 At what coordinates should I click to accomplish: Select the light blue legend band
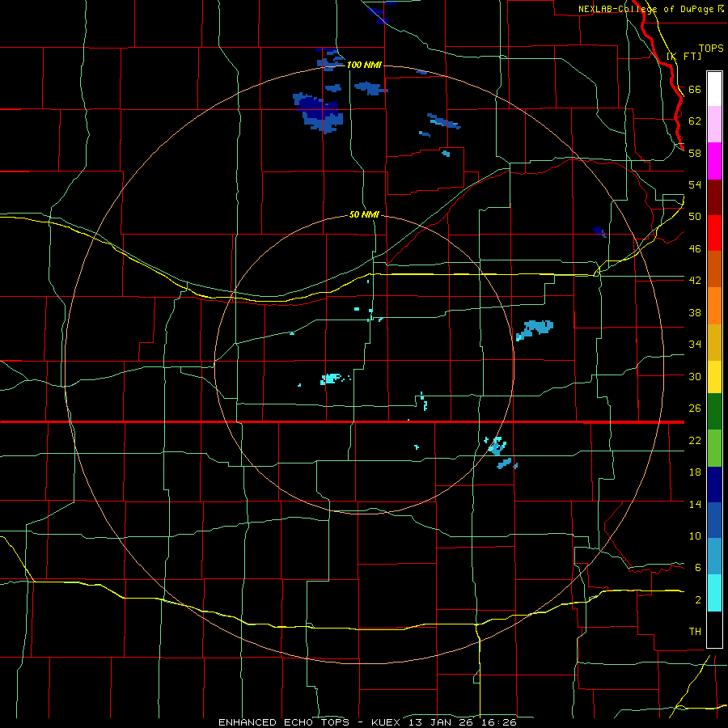pos(714,557)
